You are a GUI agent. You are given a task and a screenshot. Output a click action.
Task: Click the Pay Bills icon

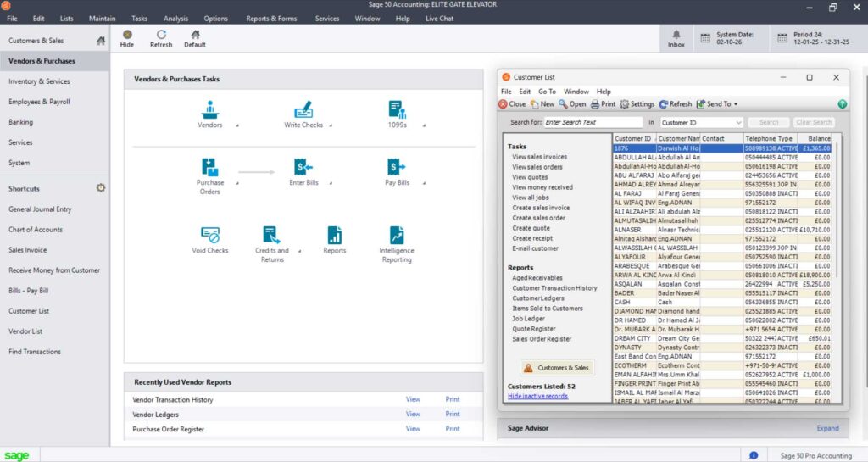pyautogui.click(x=397, y=167)
